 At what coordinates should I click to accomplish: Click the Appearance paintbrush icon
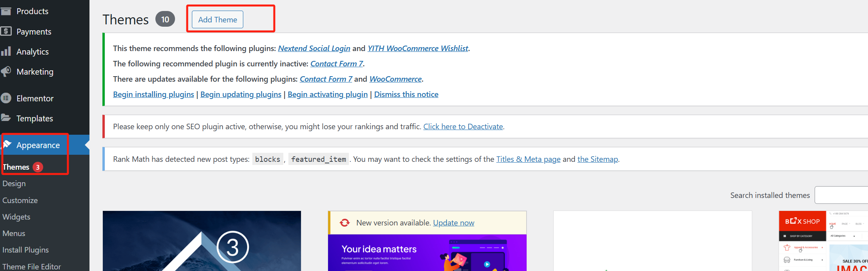coord(7,145)
